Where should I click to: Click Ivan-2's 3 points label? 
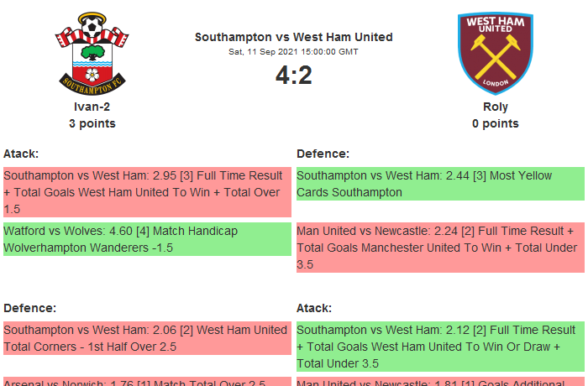(x=92, y=123)
